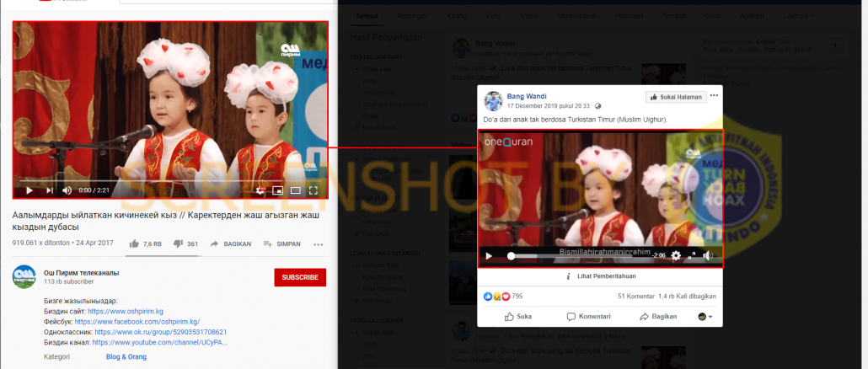Click Suka on the popup post
The image size is (868, 369).
pyautogui.click(x=518, y=317)
